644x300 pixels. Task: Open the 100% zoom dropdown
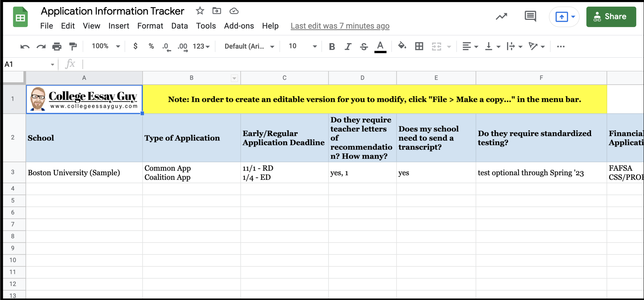click(106, 46)
